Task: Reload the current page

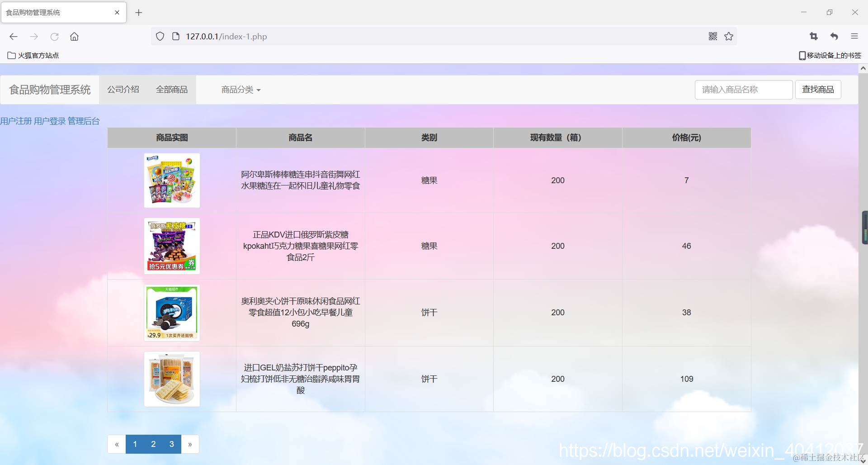Action: [55, 37]
